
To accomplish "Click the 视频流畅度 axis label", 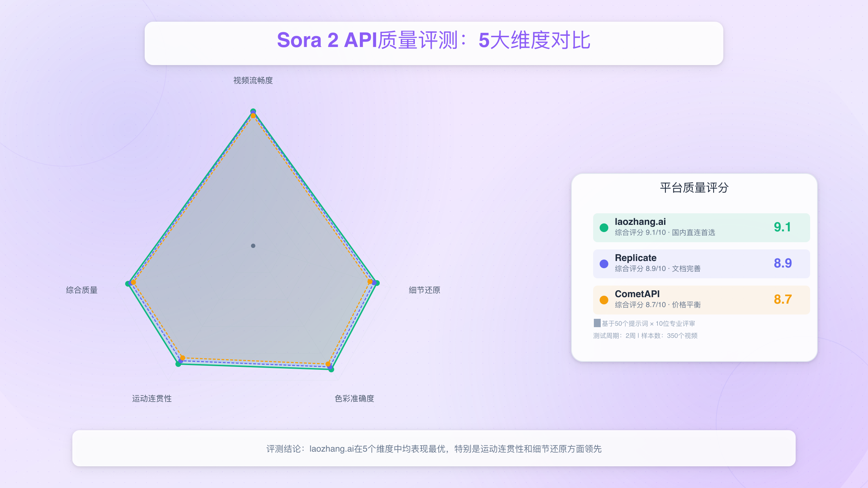I will [x=253, y=80].
